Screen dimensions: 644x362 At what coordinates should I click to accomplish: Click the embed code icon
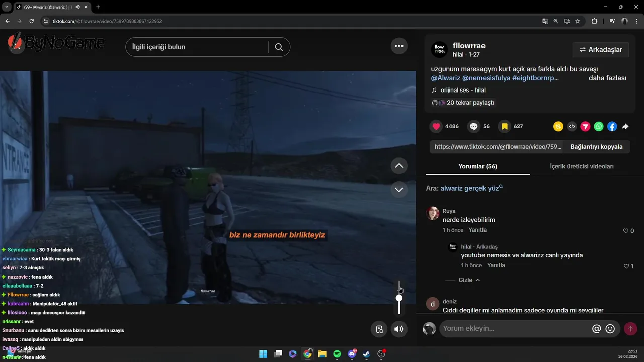coord(572,127)
